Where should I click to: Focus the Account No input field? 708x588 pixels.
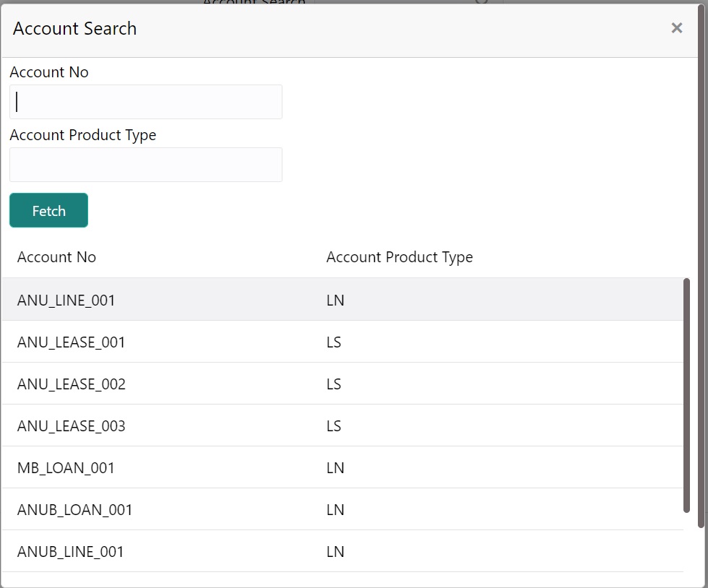tap(146, 102)
